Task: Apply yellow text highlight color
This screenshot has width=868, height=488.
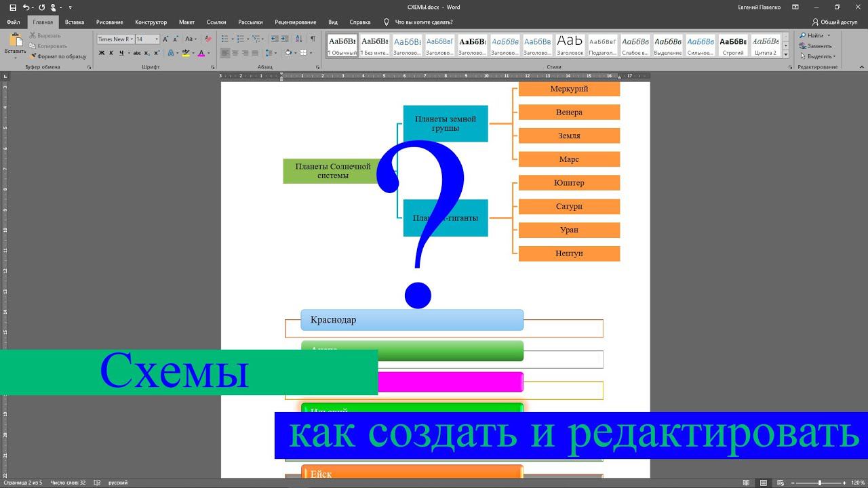Action: coord(186,53)
